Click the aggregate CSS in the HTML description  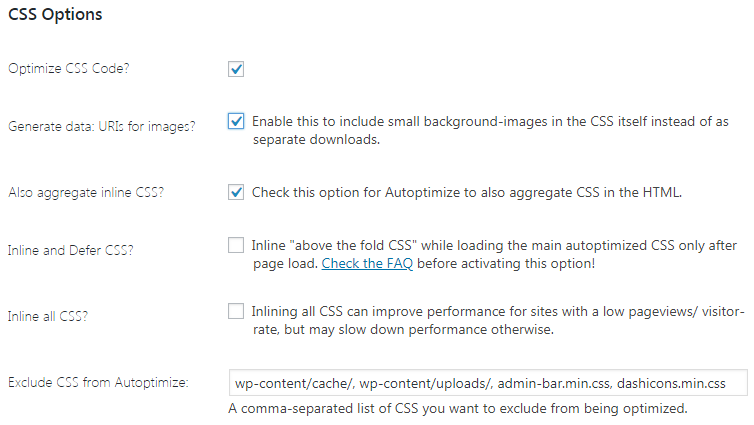coord(466,192)
